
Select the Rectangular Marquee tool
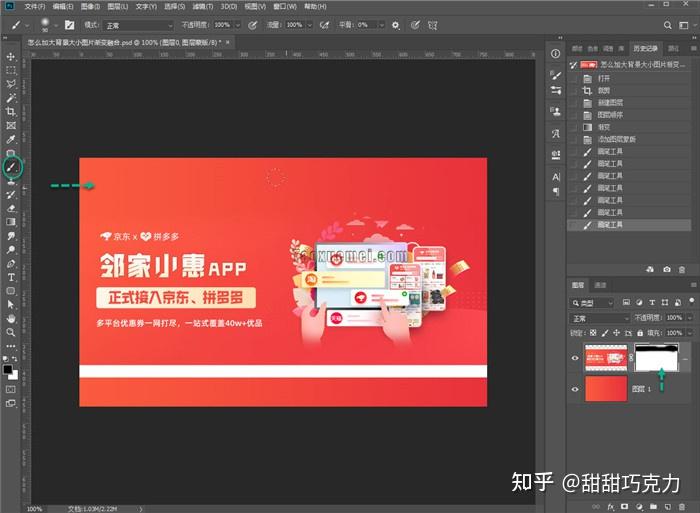coord(11,71)
